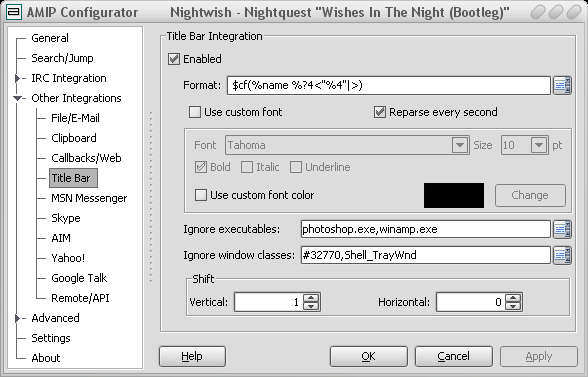Decrease the Vertical shift value
Viewport: 588px width, 377px height.
pos(311,306)
